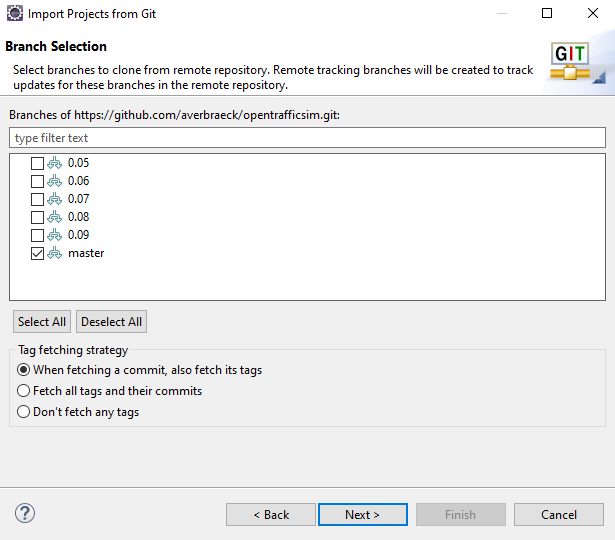Click the Eclipse icon in title bar
Screen dimensions: 615x540
point(15,13)
